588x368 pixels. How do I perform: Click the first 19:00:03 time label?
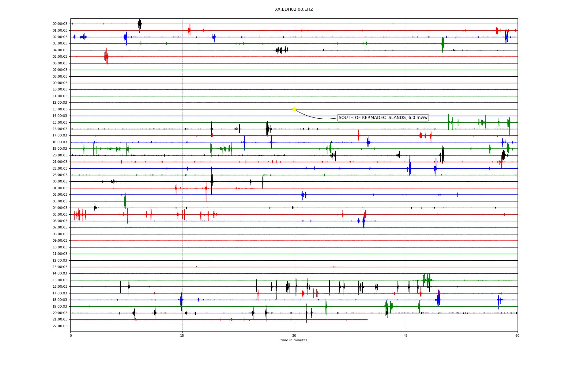(x=60, y=148)
